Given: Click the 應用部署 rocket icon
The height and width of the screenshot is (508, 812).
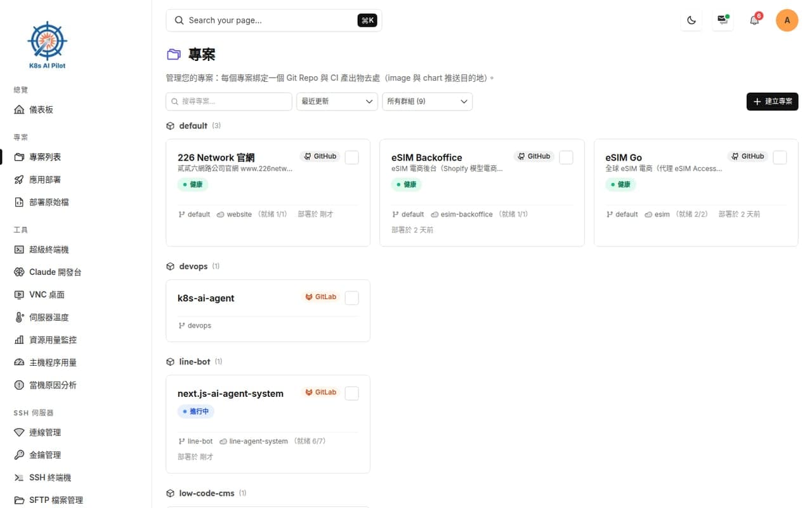Looking at the screenshot, I should pos(19,180).
